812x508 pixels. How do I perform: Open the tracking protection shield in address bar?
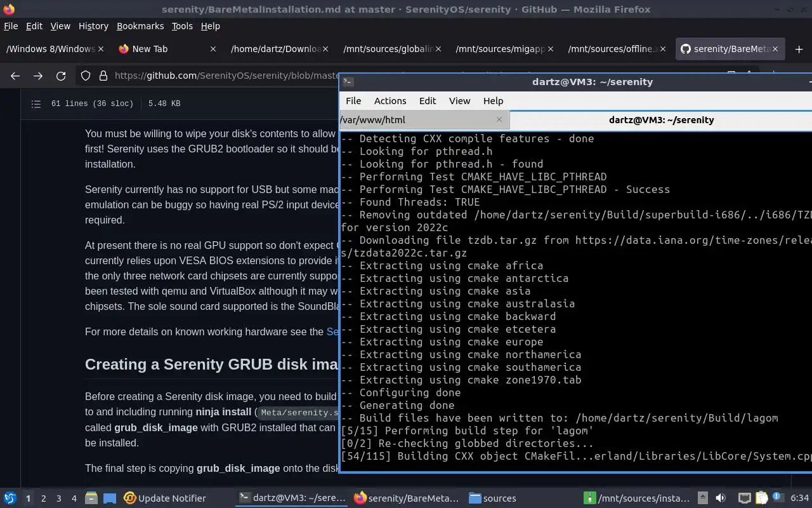[86, 76]
